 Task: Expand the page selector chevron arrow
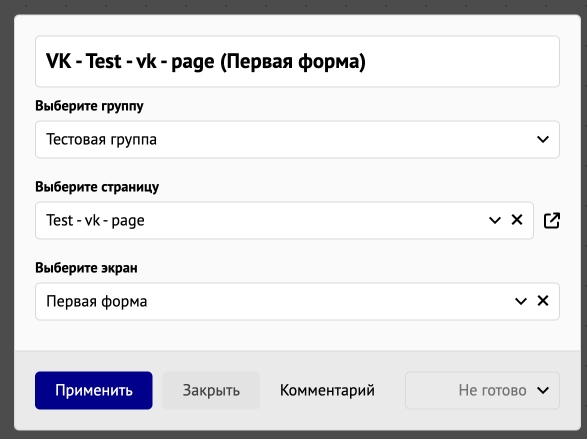495,220
